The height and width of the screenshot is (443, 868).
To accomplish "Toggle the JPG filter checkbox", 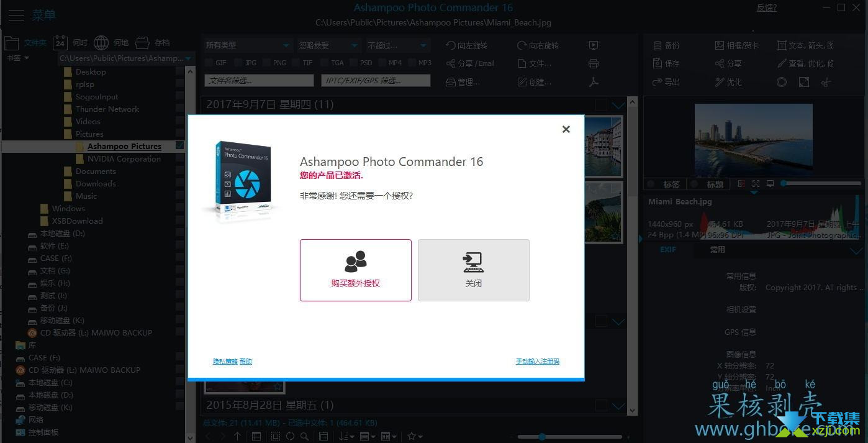I will tap(237, 63).
